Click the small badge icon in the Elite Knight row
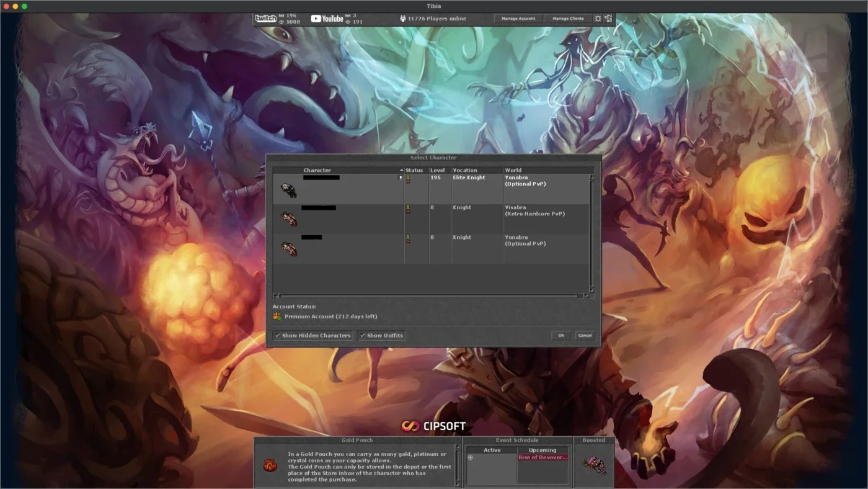Screen dimensions: 868x489 pos(400,177)
